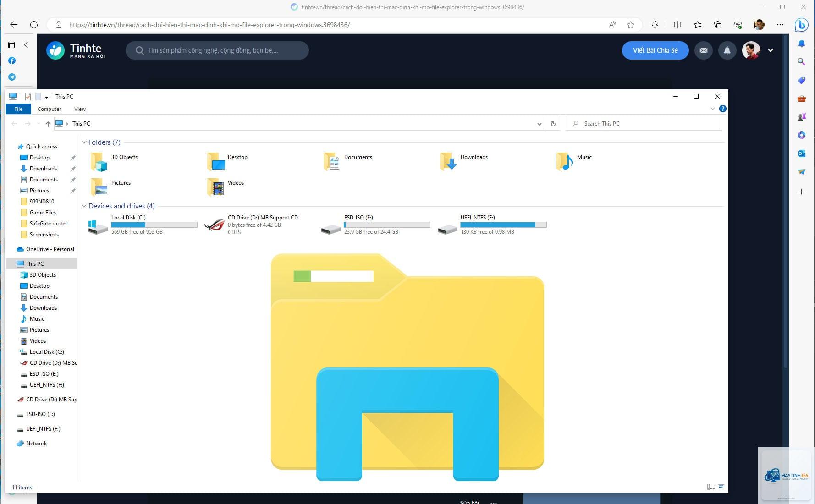Image resolution: width=815 pixels, height=504 pixels.
Task: Open Documents folder tile
Action: click(347, 161)
